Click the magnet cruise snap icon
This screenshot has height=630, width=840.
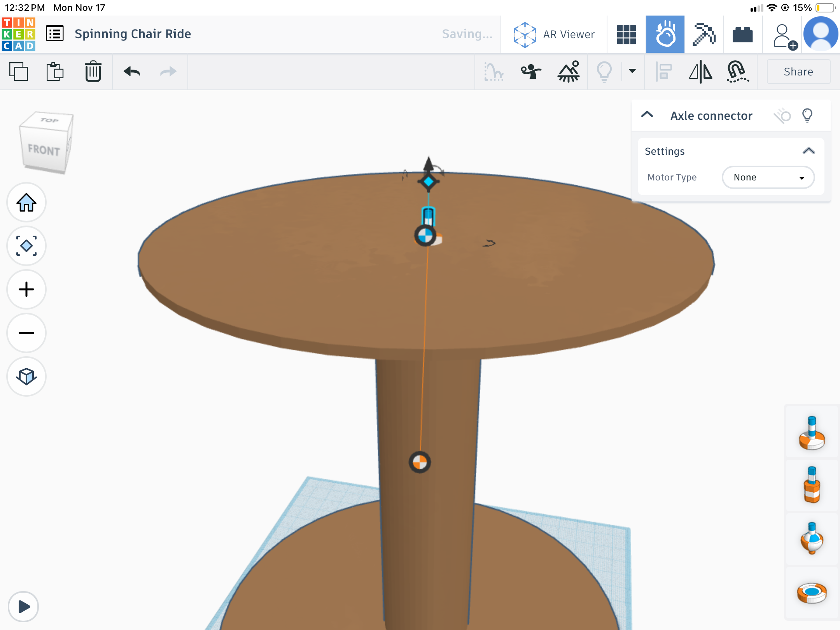click(738, 72)
